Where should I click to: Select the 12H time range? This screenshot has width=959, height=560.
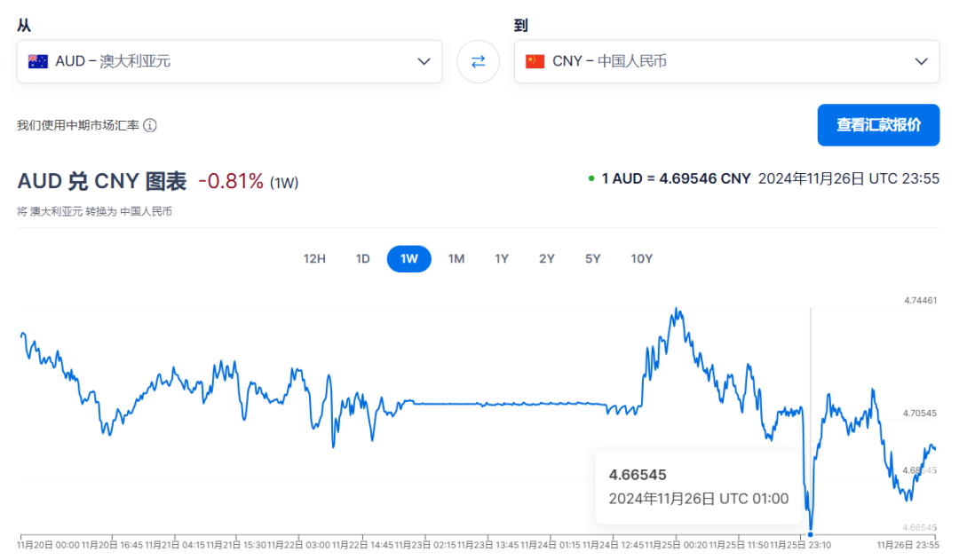pos(314,258)
